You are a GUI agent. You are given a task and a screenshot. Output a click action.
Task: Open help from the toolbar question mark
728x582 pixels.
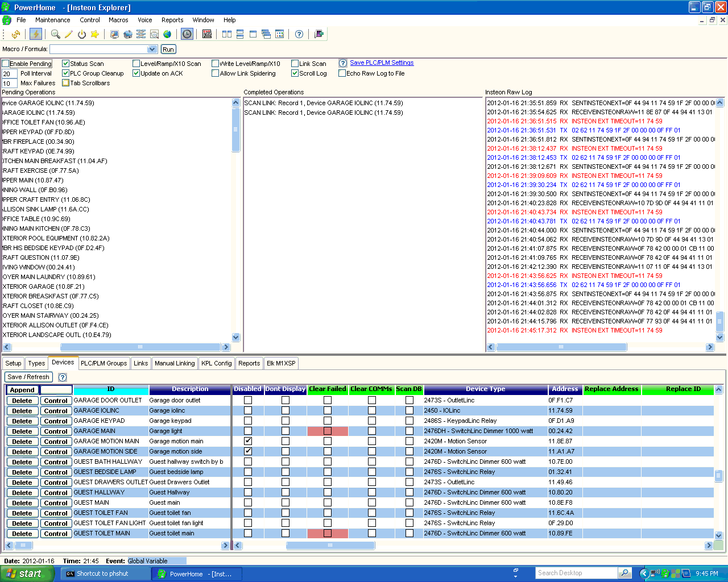299,34
